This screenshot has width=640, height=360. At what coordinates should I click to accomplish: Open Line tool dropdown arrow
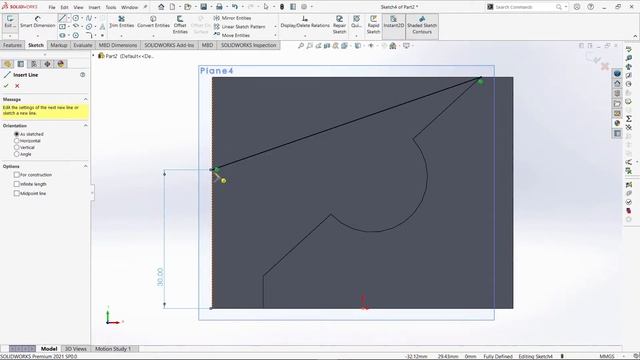[x=68, y=18]
